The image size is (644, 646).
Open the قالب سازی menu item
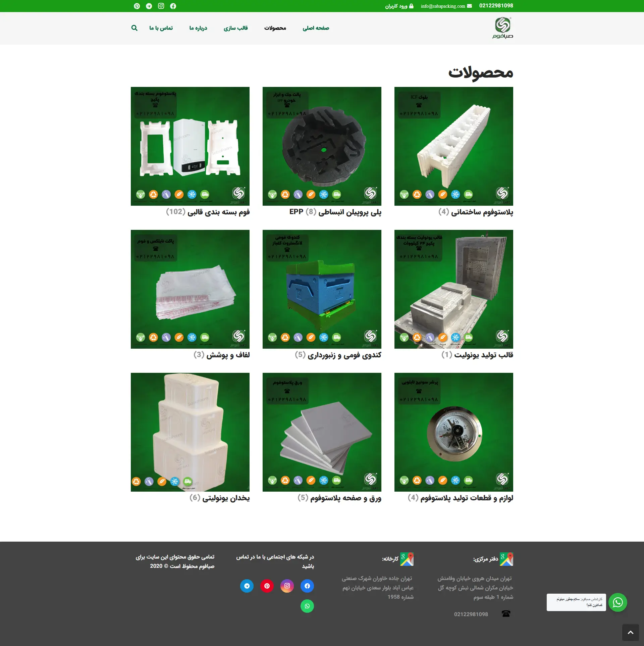(235, 28)
